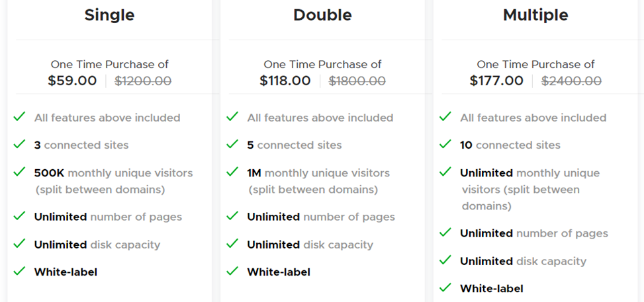Click checkmark next to Multiple plan's Unlimited disk capacity

coord(445,260)
